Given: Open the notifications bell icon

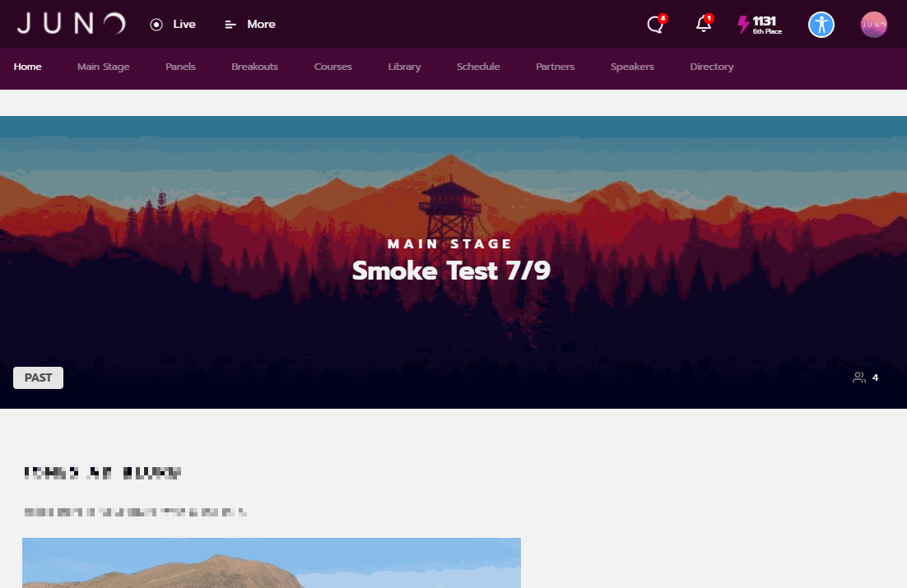Looking at the screenshot, I should coord(704,25).
